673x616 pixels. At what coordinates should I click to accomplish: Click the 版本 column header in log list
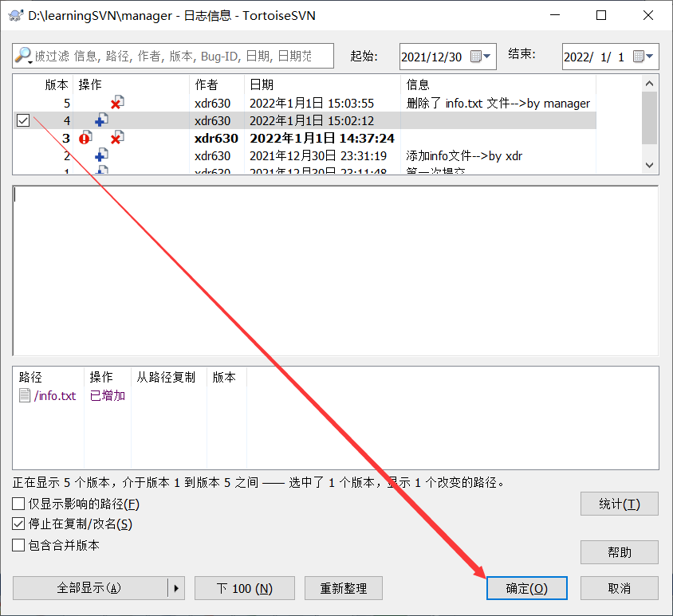57,84
